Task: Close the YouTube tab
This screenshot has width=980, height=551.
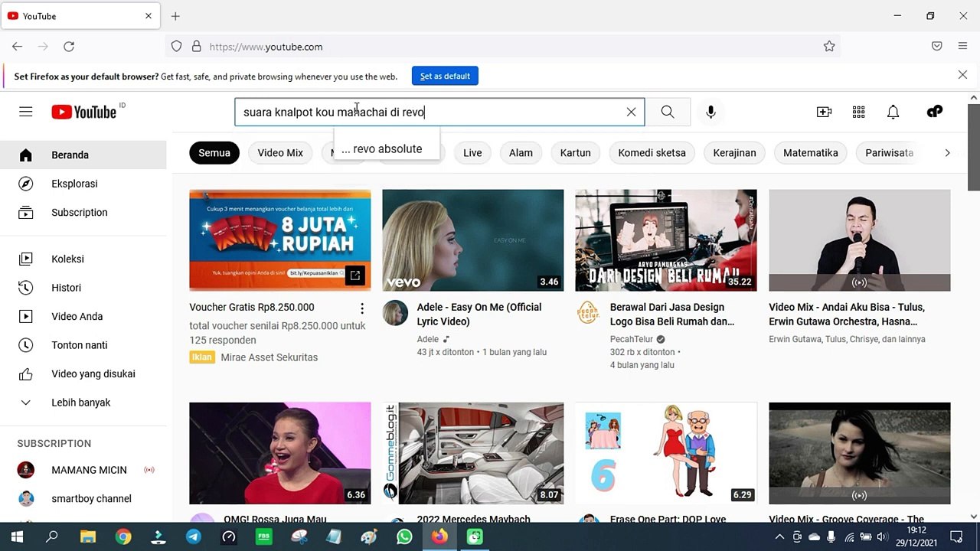Action: pos(149,16)
